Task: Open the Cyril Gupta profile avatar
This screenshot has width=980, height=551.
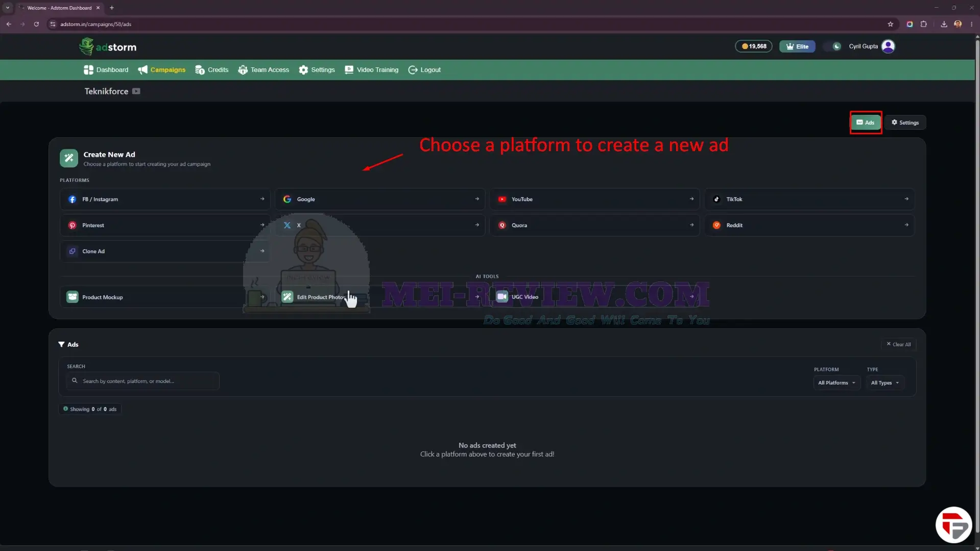Action: point(888,46)
